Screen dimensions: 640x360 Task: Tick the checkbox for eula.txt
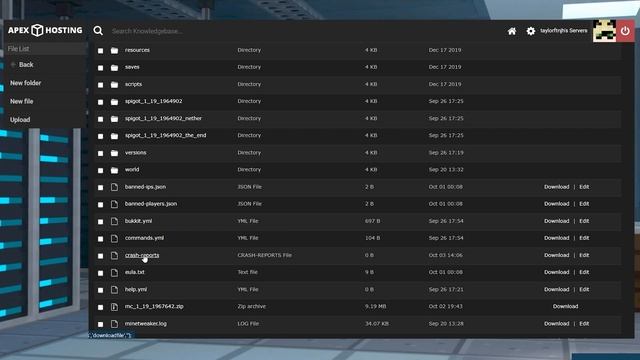(x=100, y=273)
